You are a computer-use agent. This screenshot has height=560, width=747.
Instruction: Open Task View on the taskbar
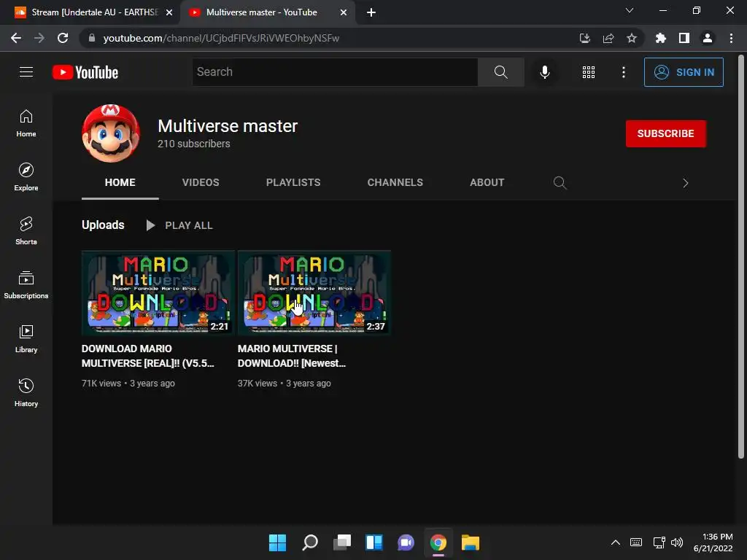(342, 542)
